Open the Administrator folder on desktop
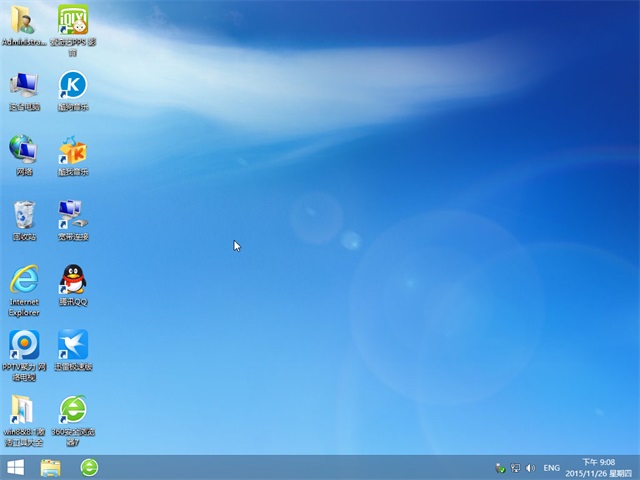This screenshot has height=480, width=640. [x=22, y=21]
